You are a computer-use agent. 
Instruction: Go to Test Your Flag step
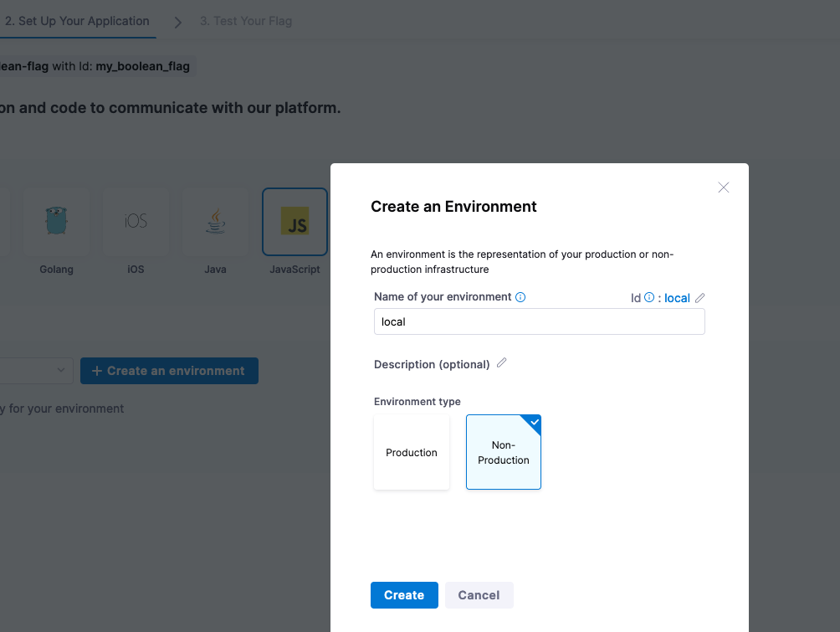click(246, 21)
